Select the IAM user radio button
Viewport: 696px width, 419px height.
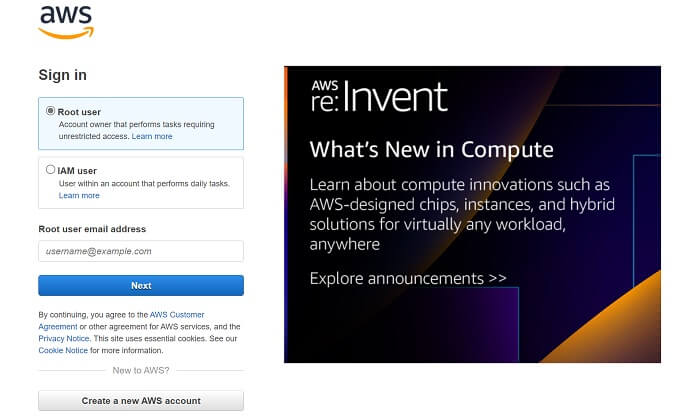point(51,170)
